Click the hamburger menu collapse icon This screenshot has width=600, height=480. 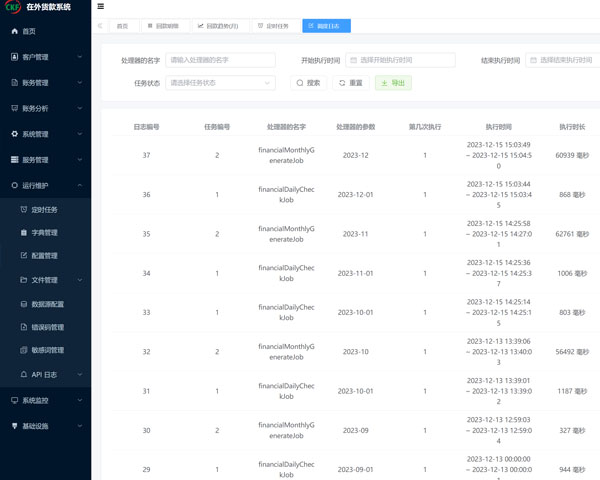[x=101, y=7]
